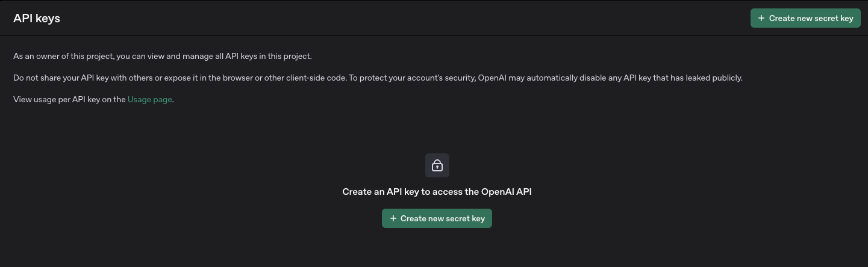The height and width of the screenshot is (267, 868).
Task: Click the header Create new secret key button
Action: [x=805, y=18]
